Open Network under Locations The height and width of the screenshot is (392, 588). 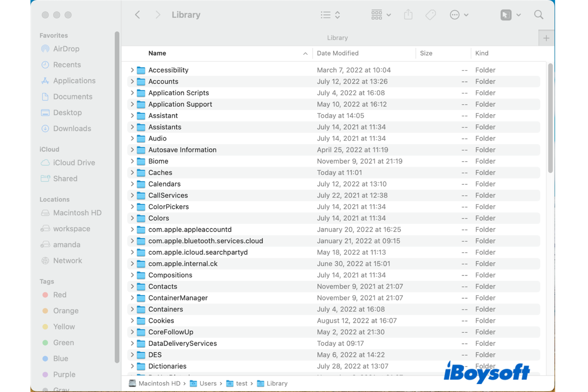tap(68, 260)
